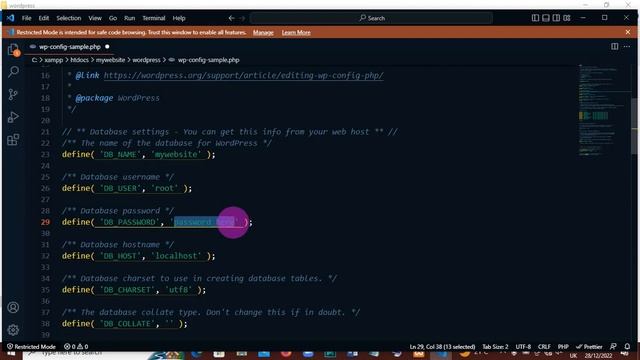Screen dimensions: 640x360
Task: Open the Edit menu
Action: 44,18
